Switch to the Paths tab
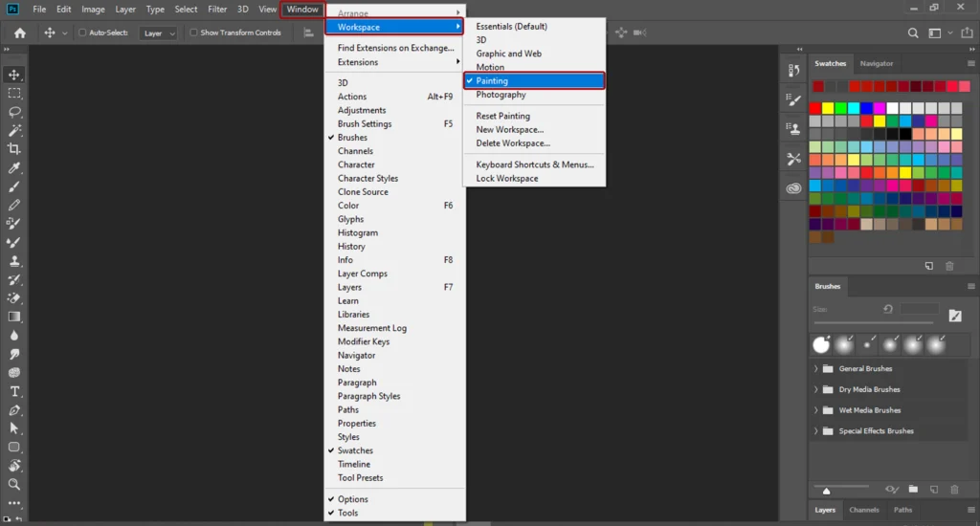The height and width of the screenshot is (526, 980). [902, 510]
